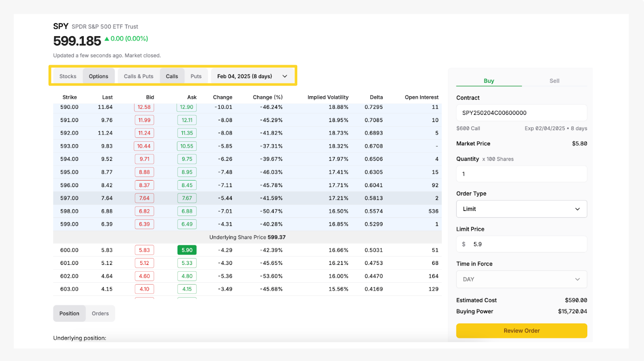The image size is (644, 361).
Task: Click the 11.99 bid for strike 591.00
Action: coord(144,120)
